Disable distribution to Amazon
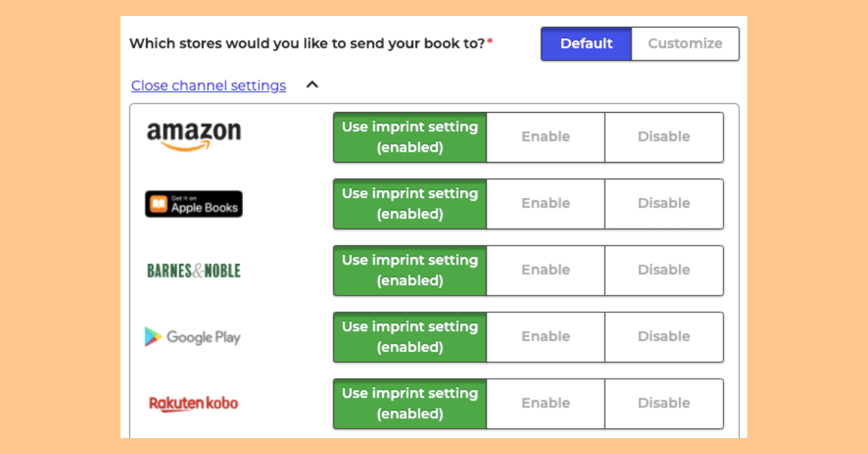 [x=664, y=137]
